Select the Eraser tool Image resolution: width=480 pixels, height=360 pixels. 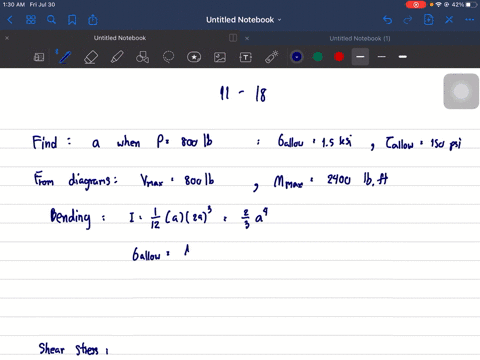pos(91,57)
